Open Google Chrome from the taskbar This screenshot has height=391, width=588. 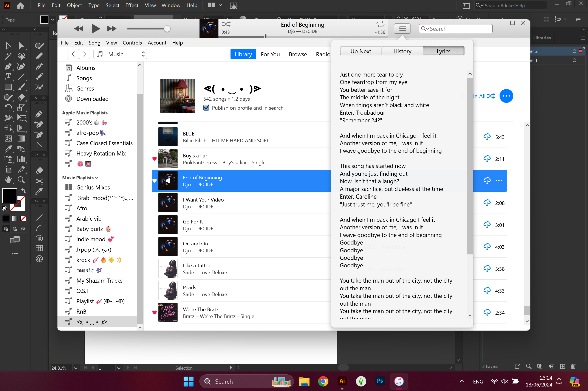pos(323,381)
